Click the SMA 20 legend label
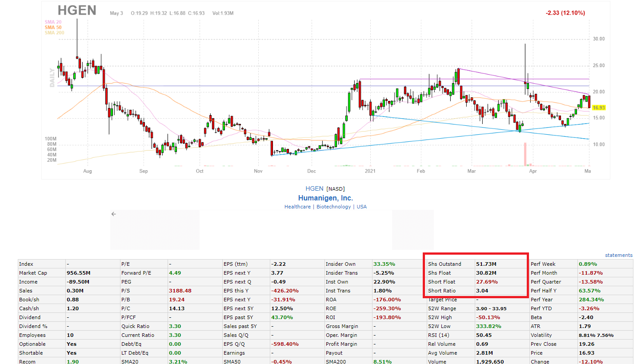637x364 pixels. pos(53,22)
